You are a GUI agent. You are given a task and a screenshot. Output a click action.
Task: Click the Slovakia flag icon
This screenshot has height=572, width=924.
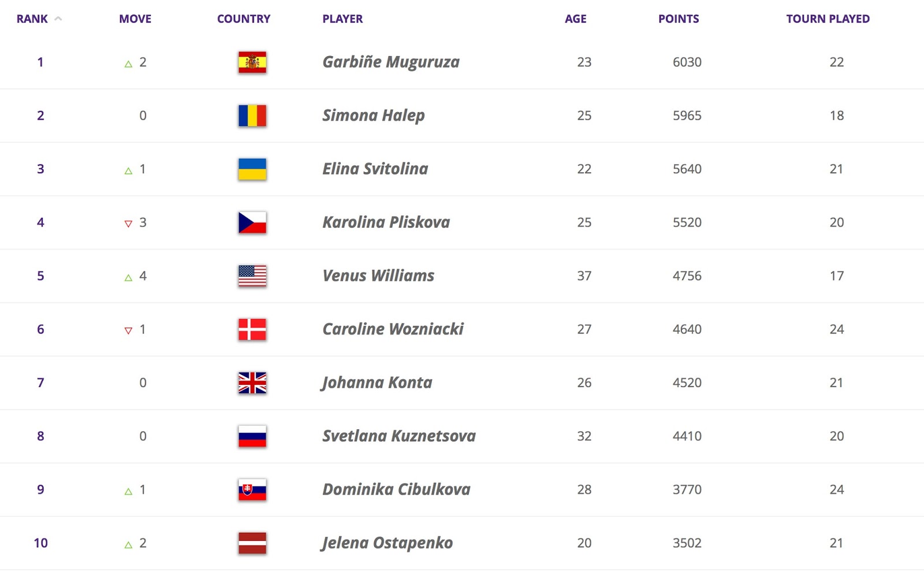click(x=252, y=490)
